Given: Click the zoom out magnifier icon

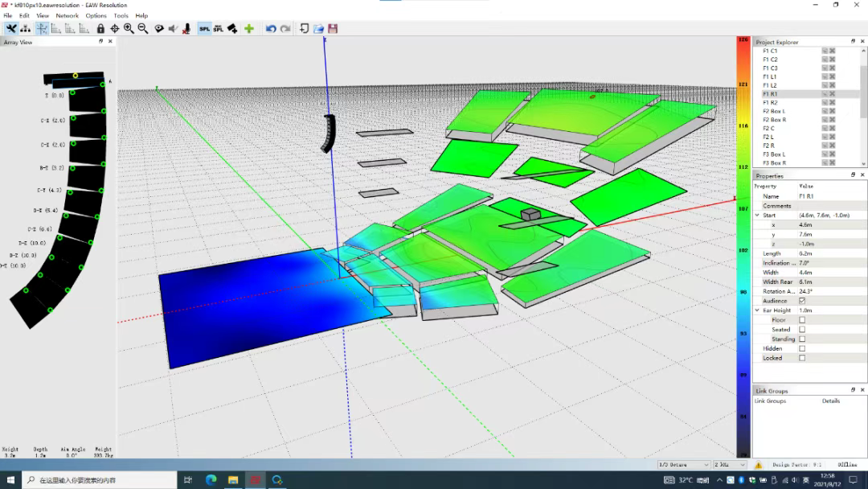Looking at the screenshot, I should tap(142, 28).
